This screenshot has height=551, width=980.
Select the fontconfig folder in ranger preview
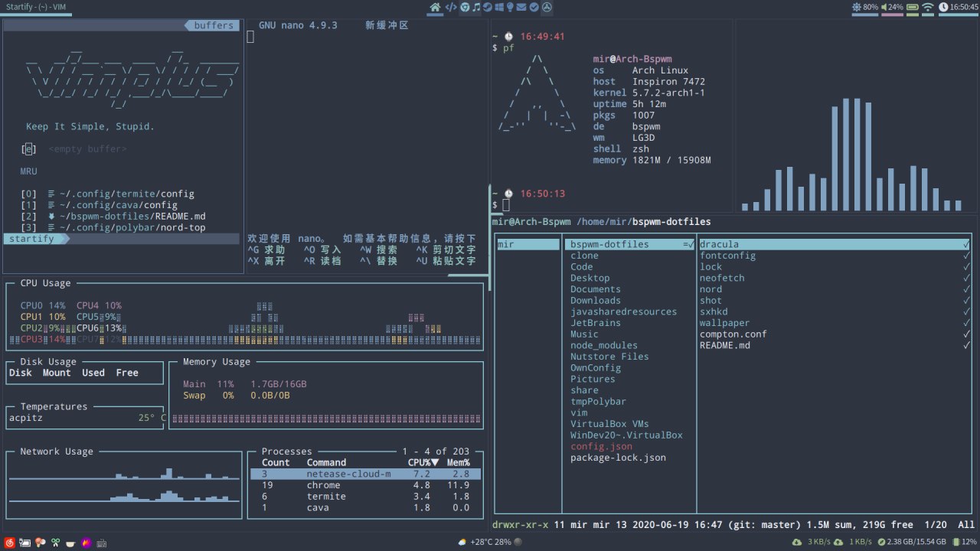[x=727, y=256]
